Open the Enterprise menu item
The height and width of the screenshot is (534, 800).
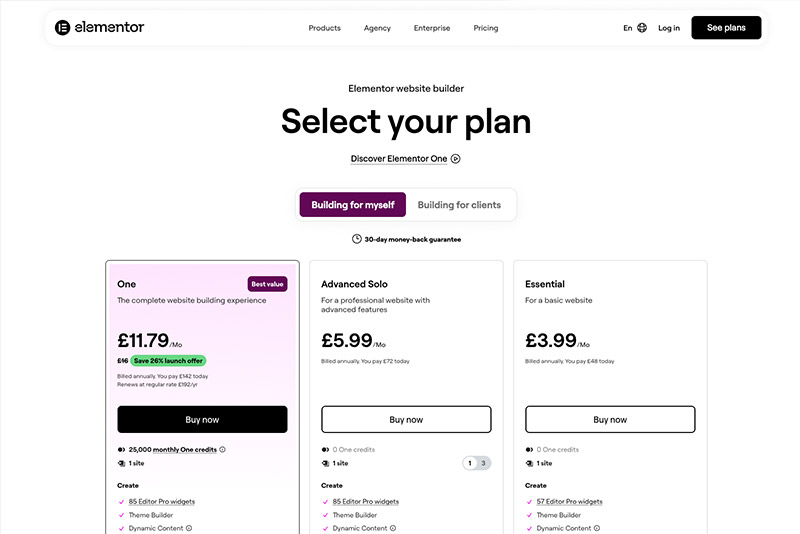432,28
